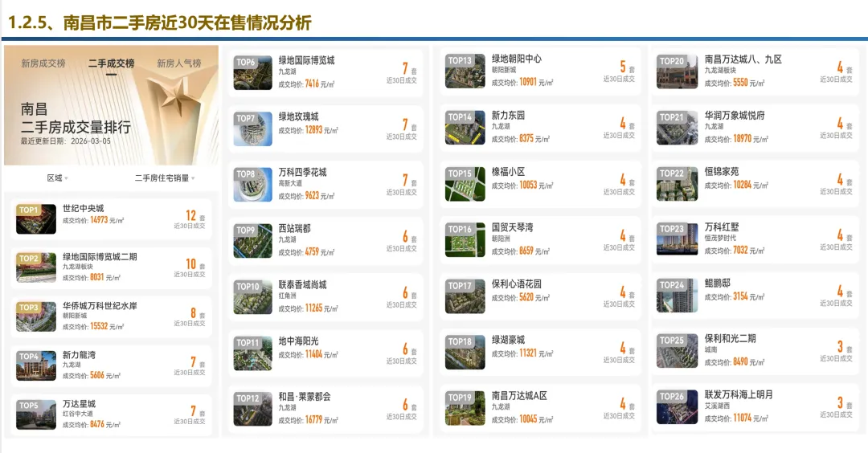Open TOP11 地中海阳光 thumbnail
This screenshot has width=868, height=453.
click(x=253, y=353)
